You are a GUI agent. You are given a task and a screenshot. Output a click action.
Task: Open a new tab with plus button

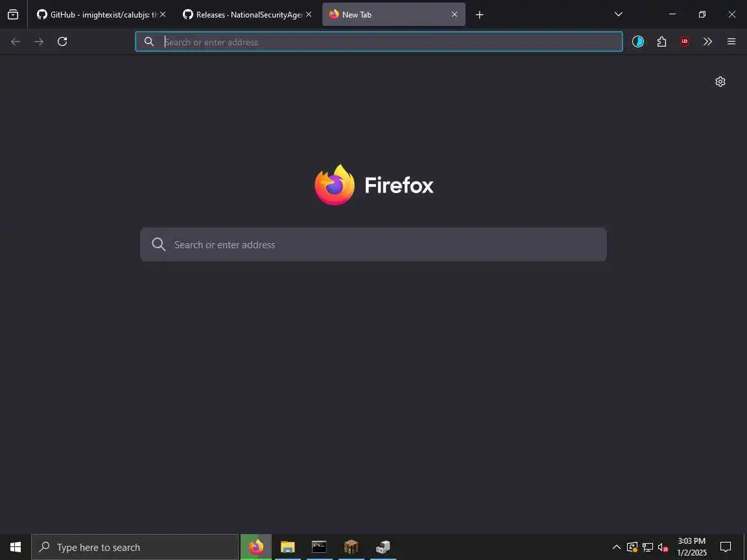[x=480, y=15]
